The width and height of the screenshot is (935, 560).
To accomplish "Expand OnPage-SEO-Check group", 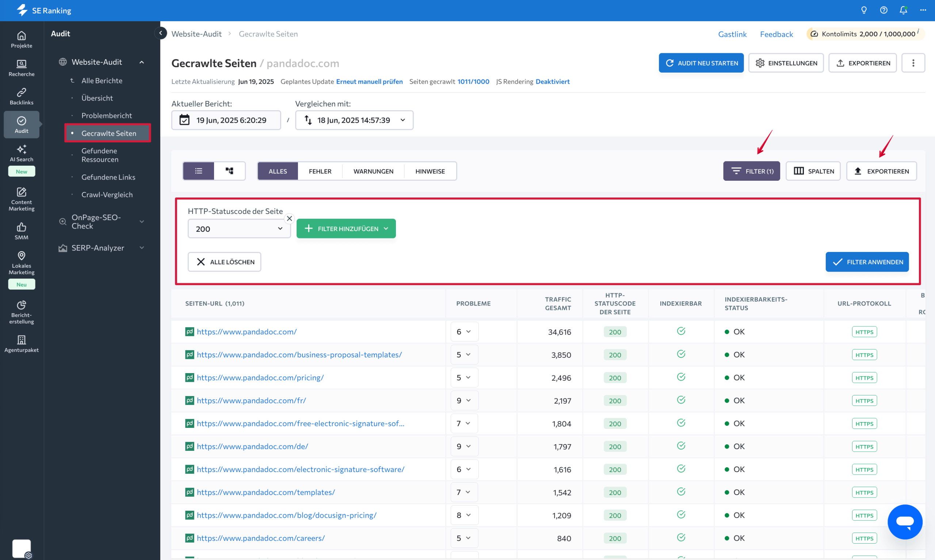I will click(x=142, y=222).
